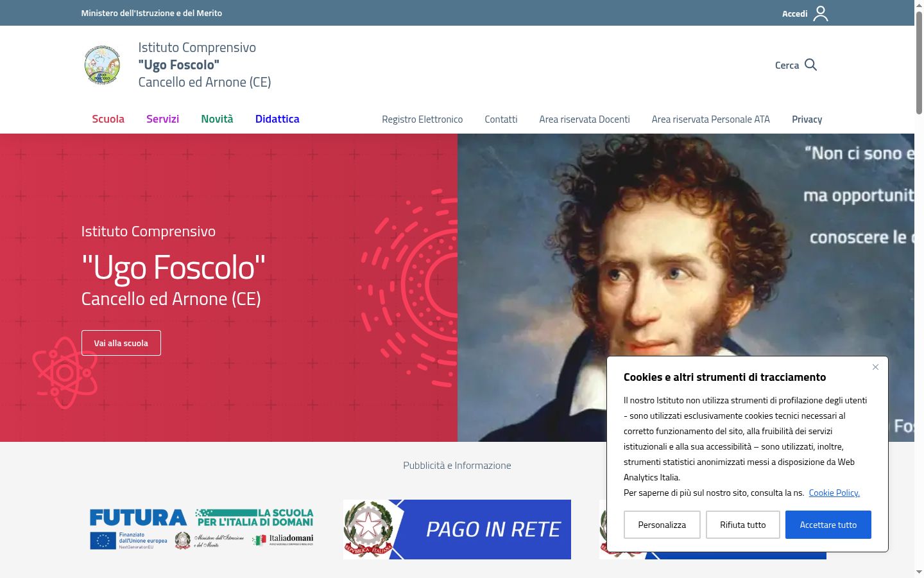Click the Cookies e altri strumenti di tracciamento title
This screenshot has height=578, width=924.
pos(724,377)
